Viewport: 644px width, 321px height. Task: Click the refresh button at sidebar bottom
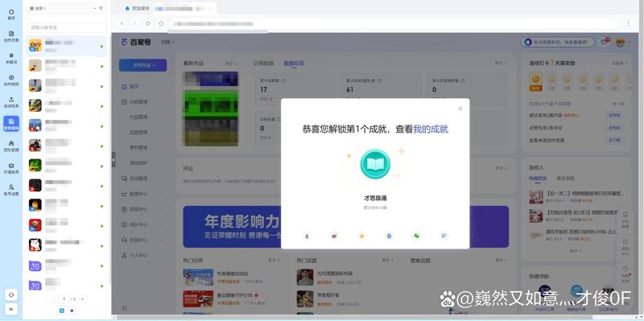11,294
